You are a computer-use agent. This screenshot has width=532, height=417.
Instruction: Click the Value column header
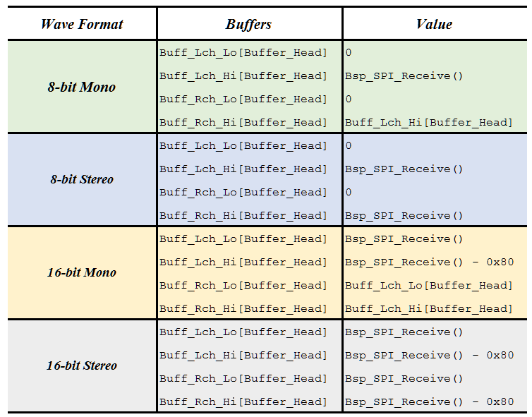click(434, 24)
